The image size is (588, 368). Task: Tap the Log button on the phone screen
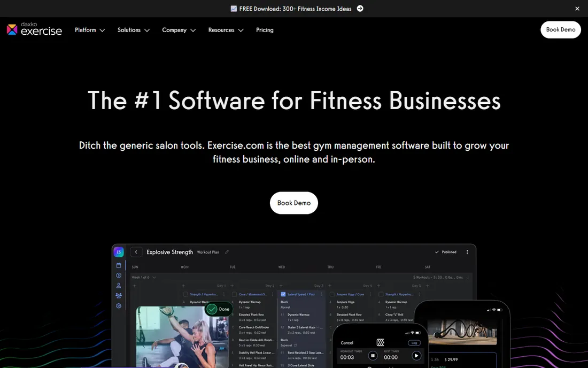pyautogui.click(x=414, y=343)
